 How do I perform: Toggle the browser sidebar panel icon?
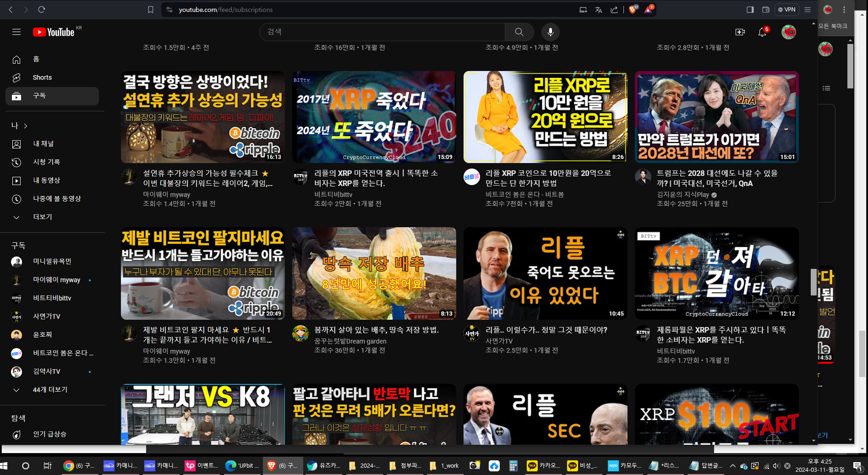pos(750,10)
